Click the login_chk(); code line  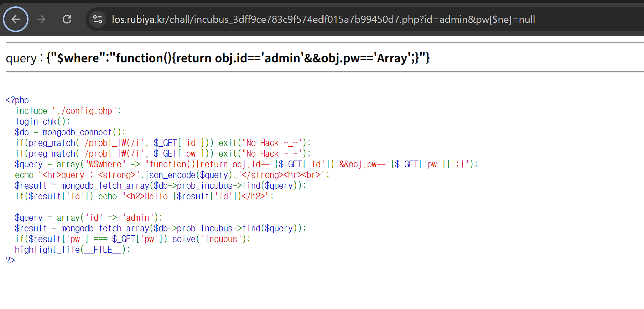(42, 121)
